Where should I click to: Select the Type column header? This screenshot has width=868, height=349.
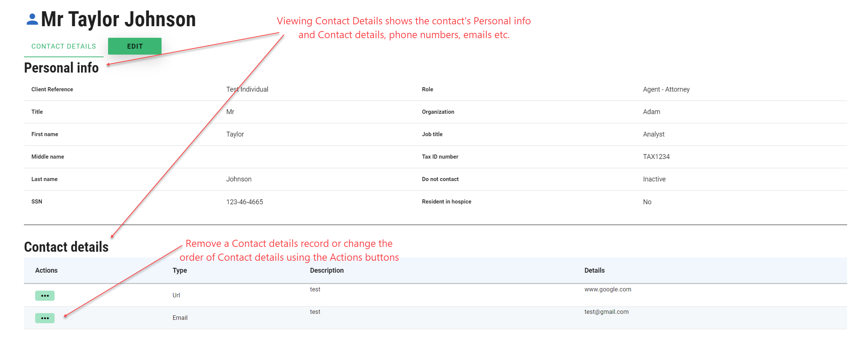point(180,270)
